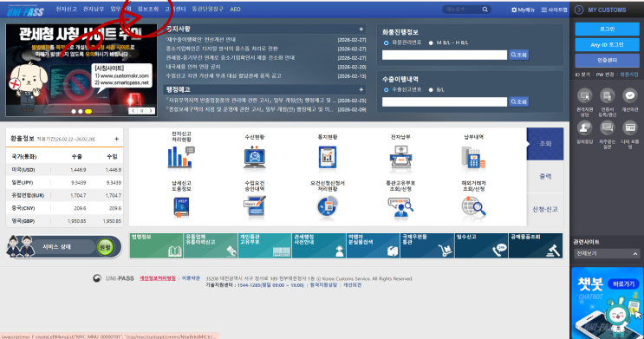Screen dimensions: 644x339
Task: Open the 여행자 분실물검색 tile
Action: [x=374, y=245]
